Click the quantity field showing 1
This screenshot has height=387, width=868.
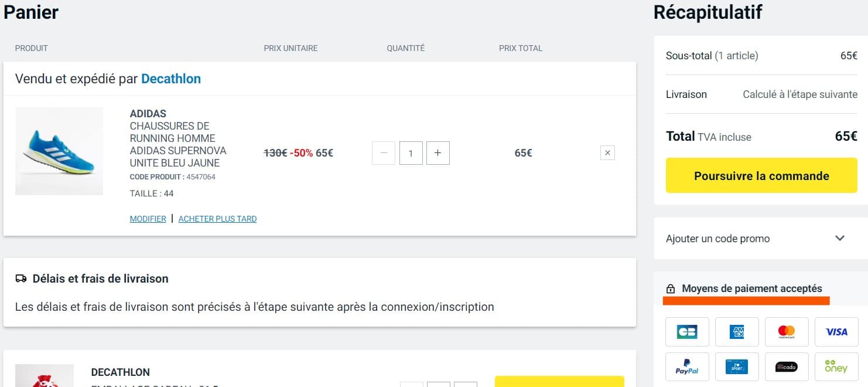[411, 153]
